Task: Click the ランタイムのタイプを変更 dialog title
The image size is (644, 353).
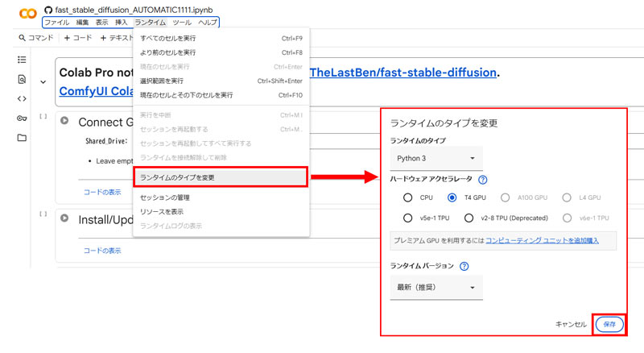Action: [x=444, y=123]
